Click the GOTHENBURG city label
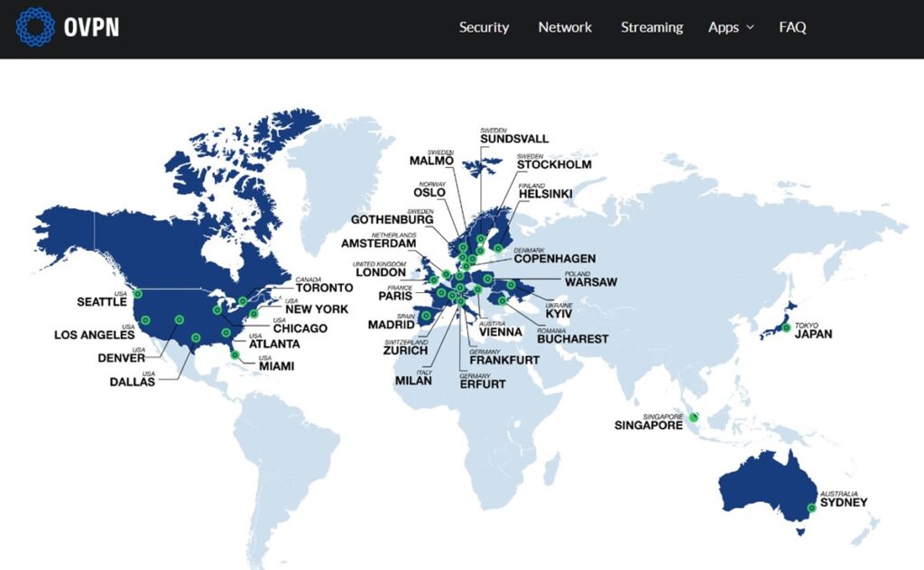This screenshot has height=570, width=924. pyautogui.click(x=392, y=220)
